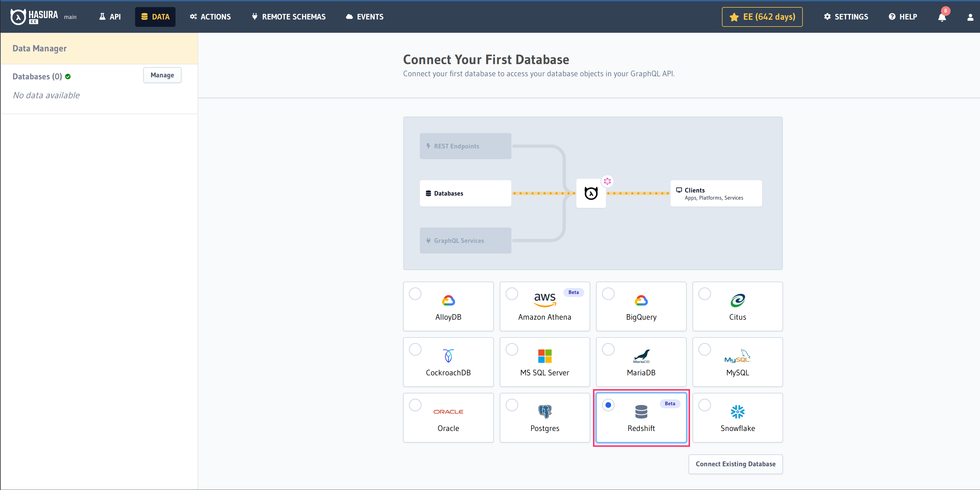Click the Beta badge on Redshift
Image resolution: width=980 pixels, height=490 pixels.
coord(670,403)
